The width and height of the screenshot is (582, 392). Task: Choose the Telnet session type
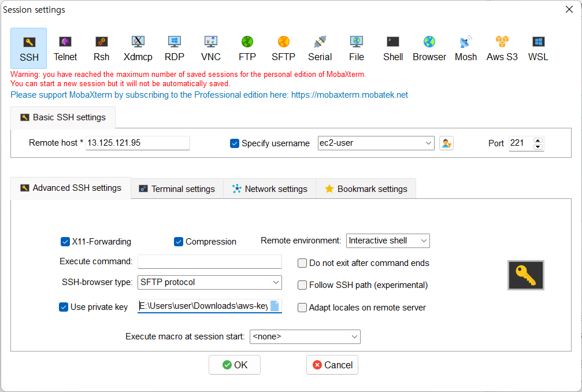65,48
